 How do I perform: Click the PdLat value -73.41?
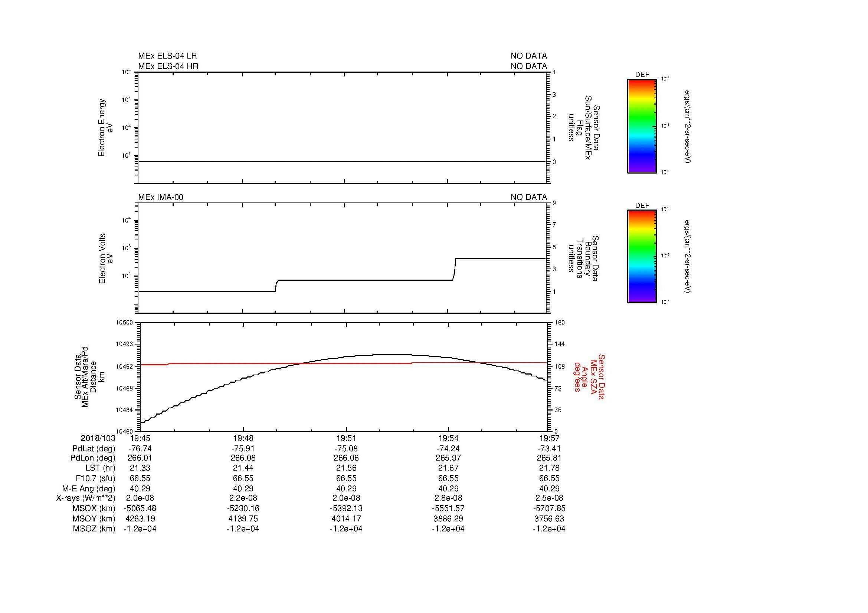549,449
